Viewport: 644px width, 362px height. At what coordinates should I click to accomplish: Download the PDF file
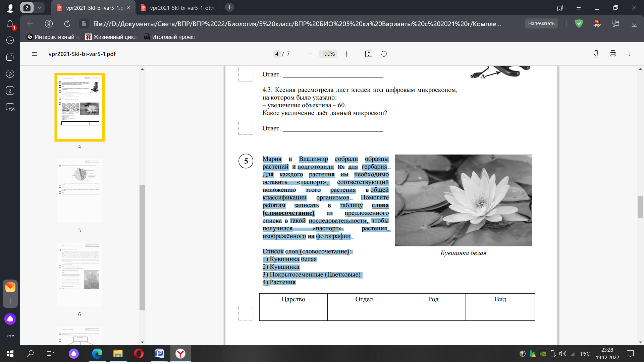596,54
